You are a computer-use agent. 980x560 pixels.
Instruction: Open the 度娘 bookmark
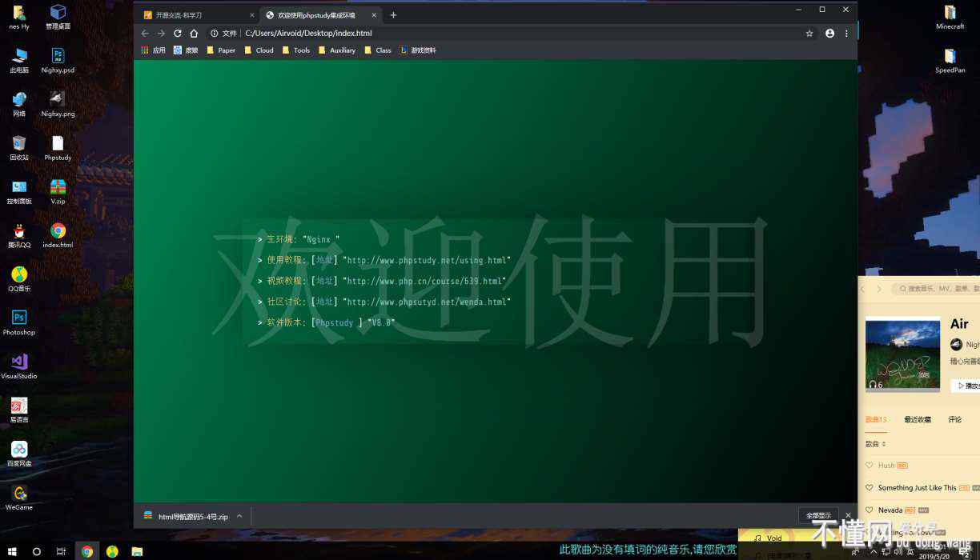[x=186, y=50]
